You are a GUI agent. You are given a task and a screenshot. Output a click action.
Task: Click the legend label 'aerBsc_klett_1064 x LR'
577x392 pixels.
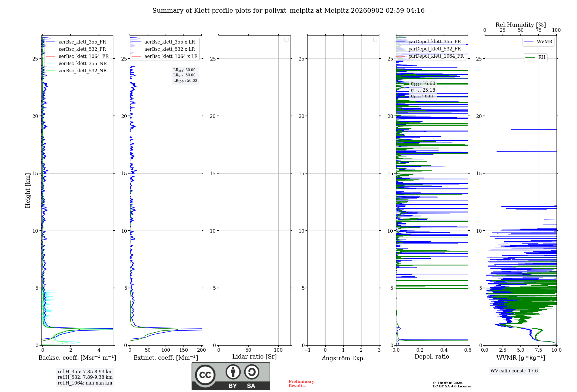(171, 56)
